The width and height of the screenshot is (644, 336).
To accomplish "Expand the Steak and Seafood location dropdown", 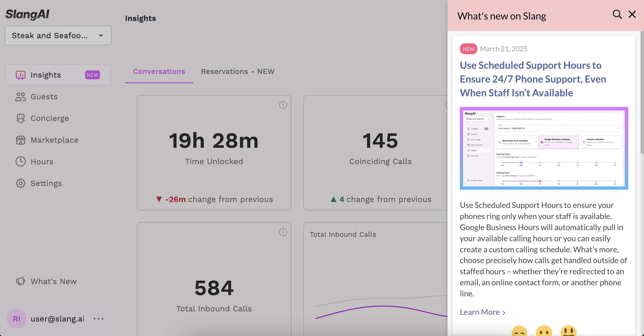I will (x=58, y=35).
